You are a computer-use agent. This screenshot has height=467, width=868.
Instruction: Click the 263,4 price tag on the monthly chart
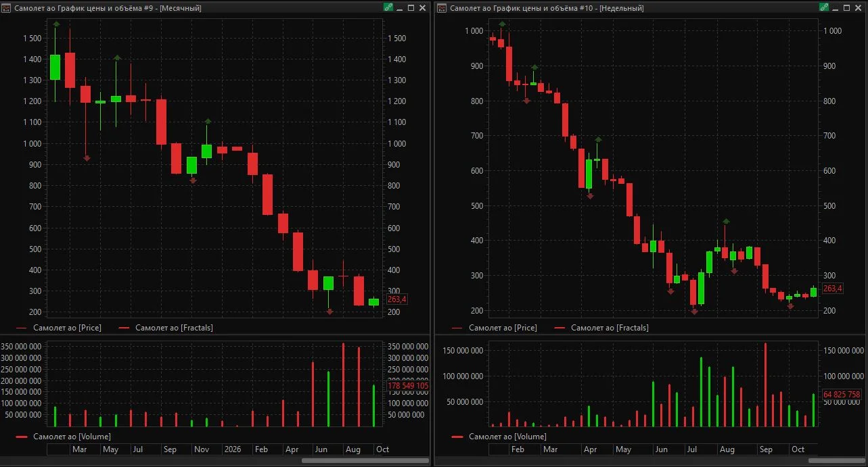(x=397, y=299)
